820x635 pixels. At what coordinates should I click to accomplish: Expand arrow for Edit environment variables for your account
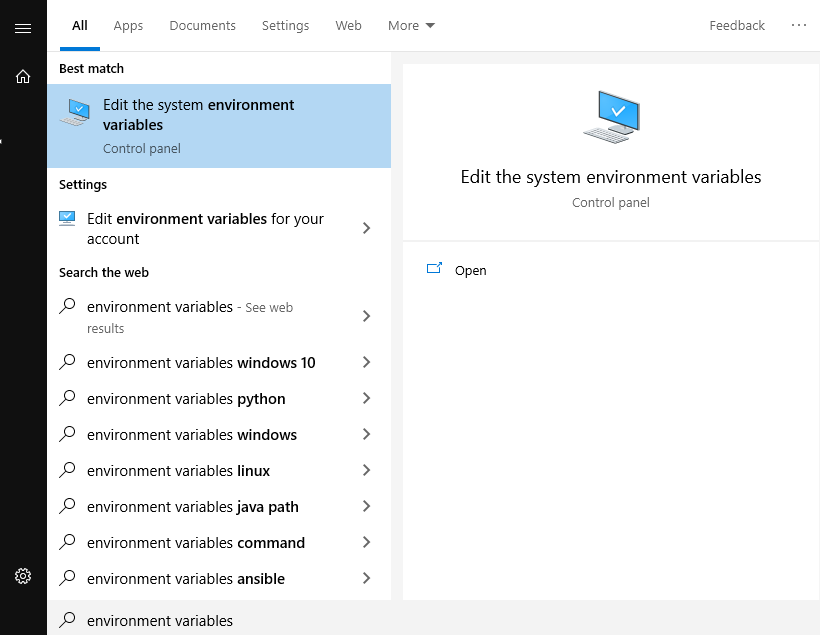366,228
